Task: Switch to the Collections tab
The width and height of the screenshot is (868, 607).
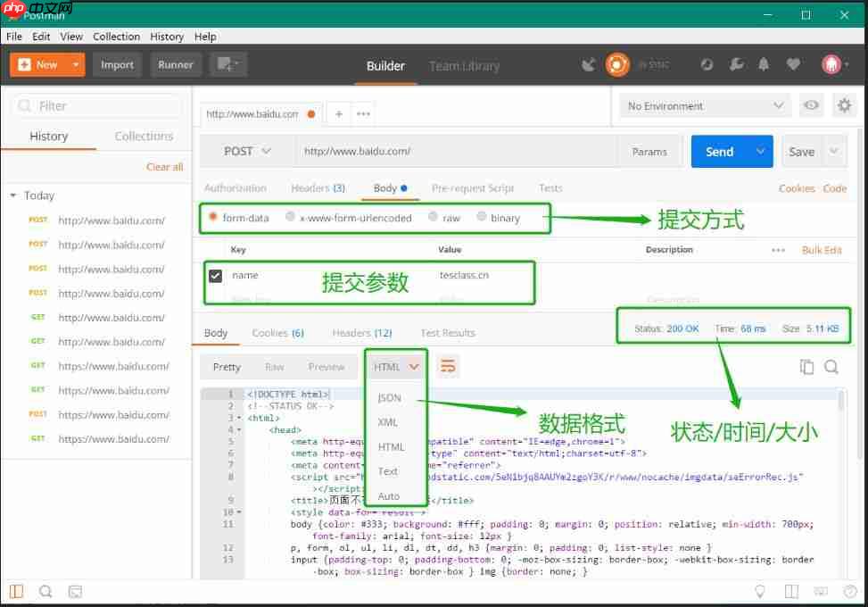Action: click(x=144, y=137)
